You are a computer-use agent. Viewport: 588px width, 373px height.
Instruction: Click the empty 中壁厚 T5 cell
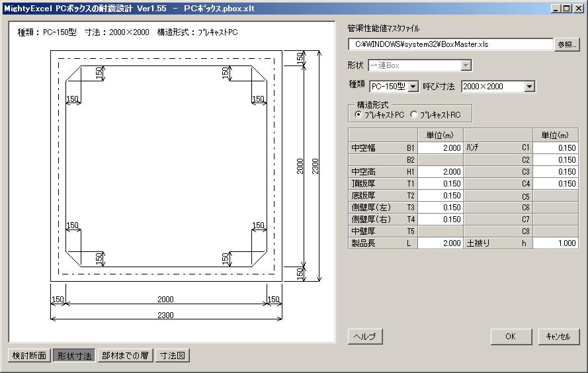[x=441, y=231]
